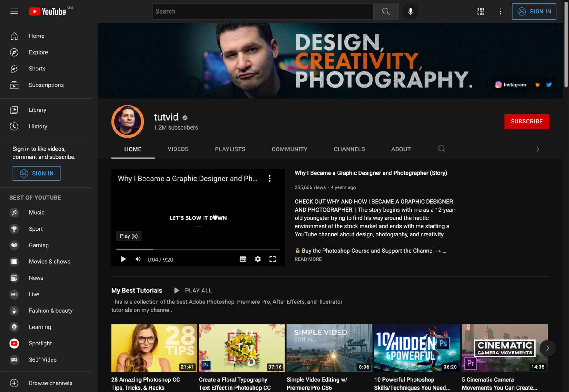Open the Twitter link on banner
Image resolution: width=569 pixels, height=392 pixels.
[x=549, y=85]
